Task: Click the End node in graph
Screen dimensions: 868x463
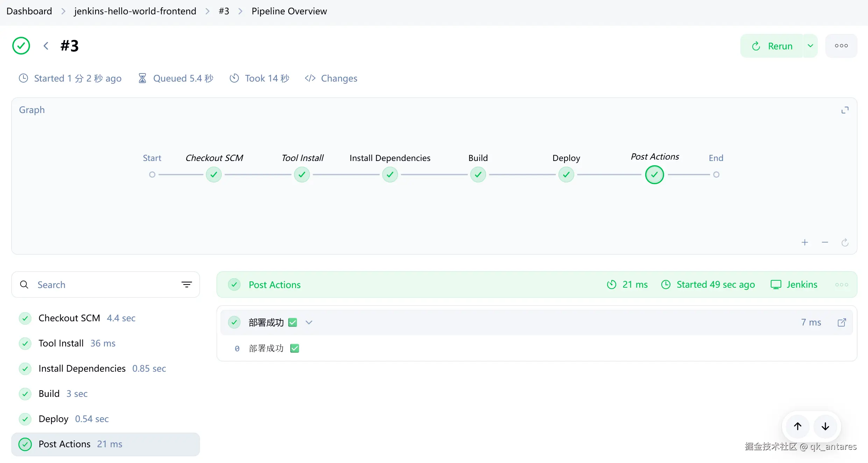Action: point(716,175)
